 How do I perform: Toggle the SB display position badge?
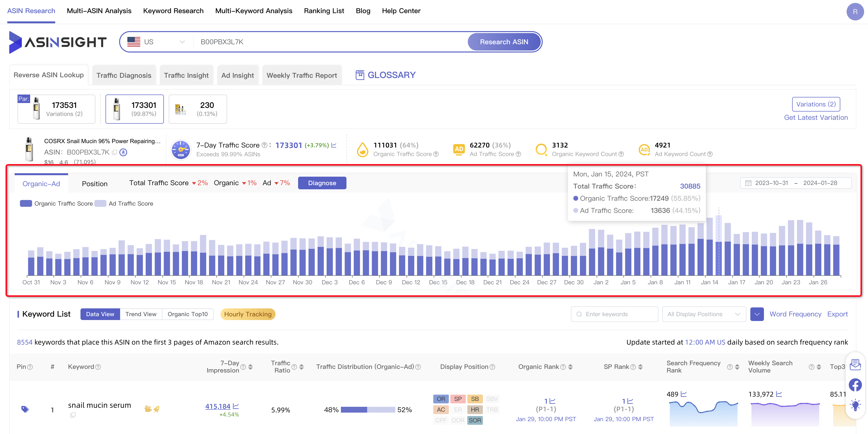pyautogui.click(x=475, y=399)
